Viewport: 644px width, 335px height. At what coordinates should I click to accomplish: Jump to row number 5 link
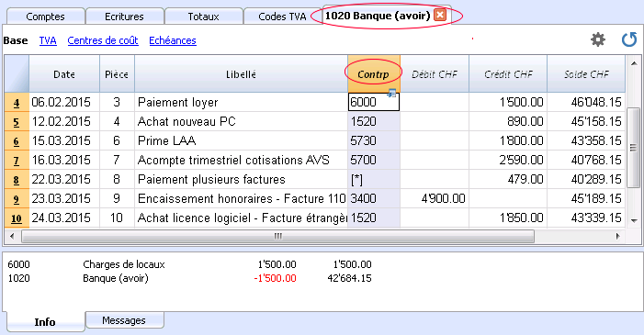(x=17, y=121)
